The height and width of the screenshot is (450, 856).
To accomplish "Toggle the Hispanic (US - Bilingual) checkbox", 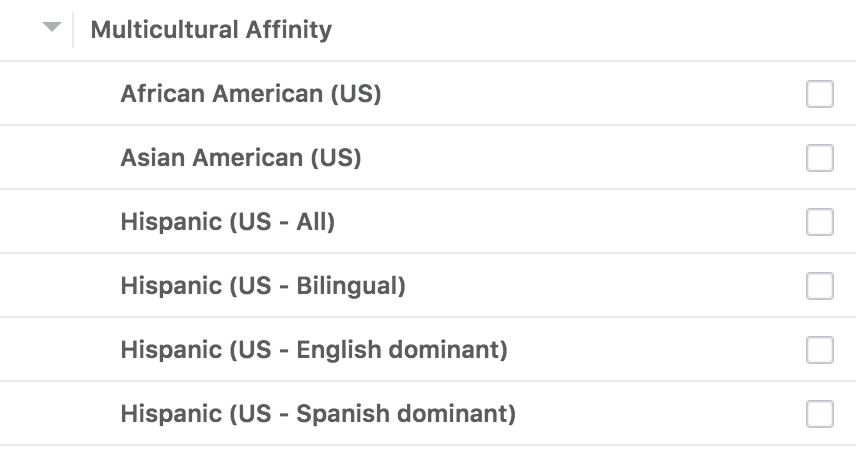I will pyautogui.click(x=819, y=286).
